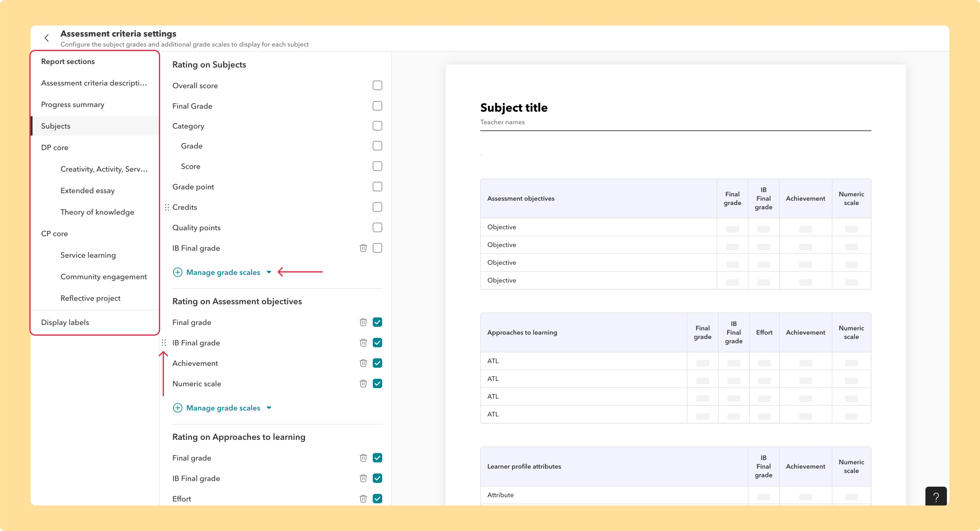Open the DP core section

tap(95, 148)
